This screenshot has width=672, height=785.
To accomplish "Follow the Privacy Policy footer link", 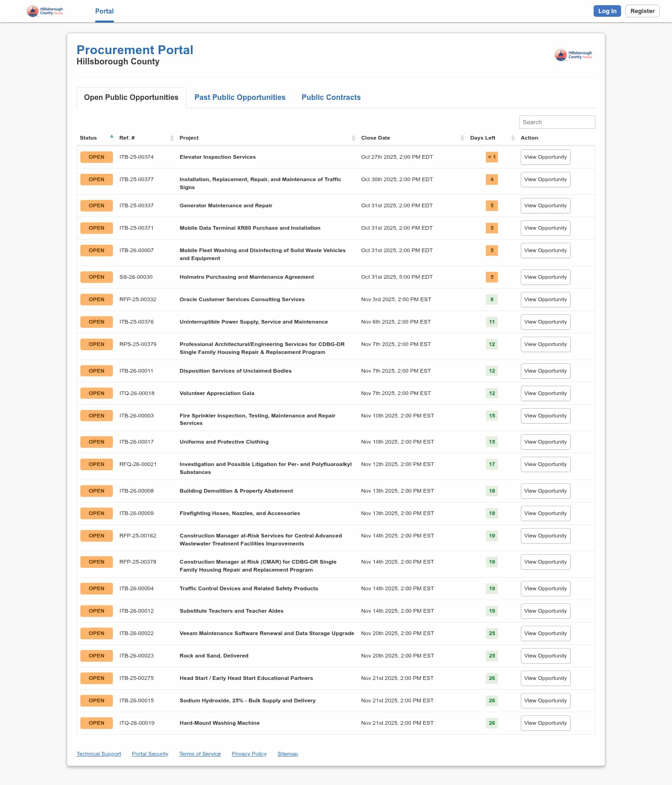I will 249,754.
